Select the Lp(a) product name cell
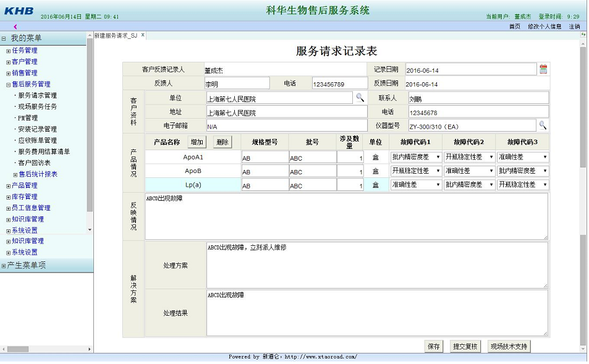 [193, 185]
